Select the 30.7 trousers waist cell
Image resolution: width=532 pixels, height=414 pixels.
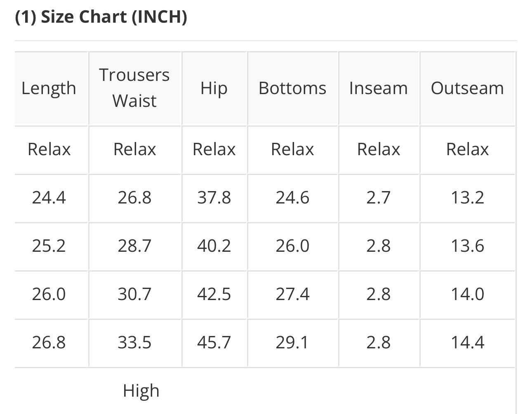pyautogui.click(x=134, y=294)
